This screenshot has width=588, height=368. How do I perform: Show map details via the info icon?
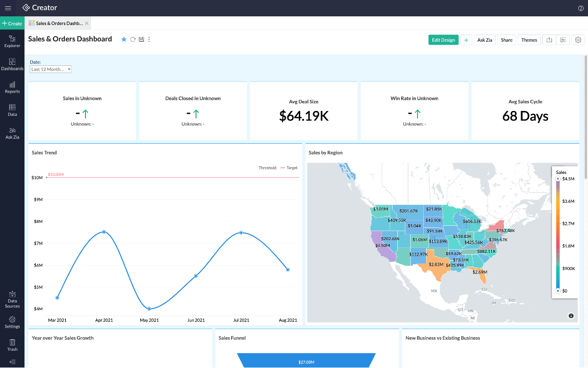[571, 316]
